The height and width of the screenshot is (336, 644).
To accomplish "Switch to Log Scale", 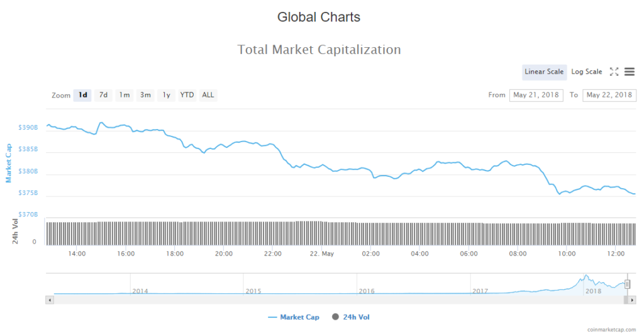I will click(586, 72).
